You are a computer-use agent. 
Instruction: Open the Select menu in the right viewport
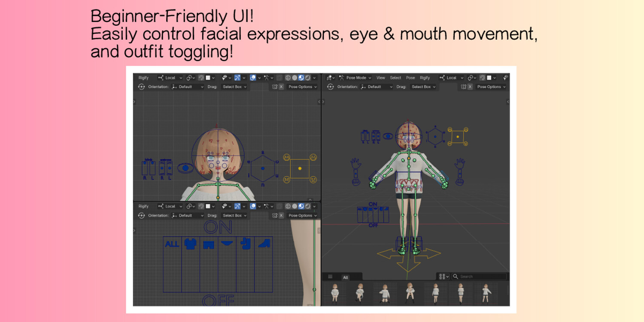(395, 78)
